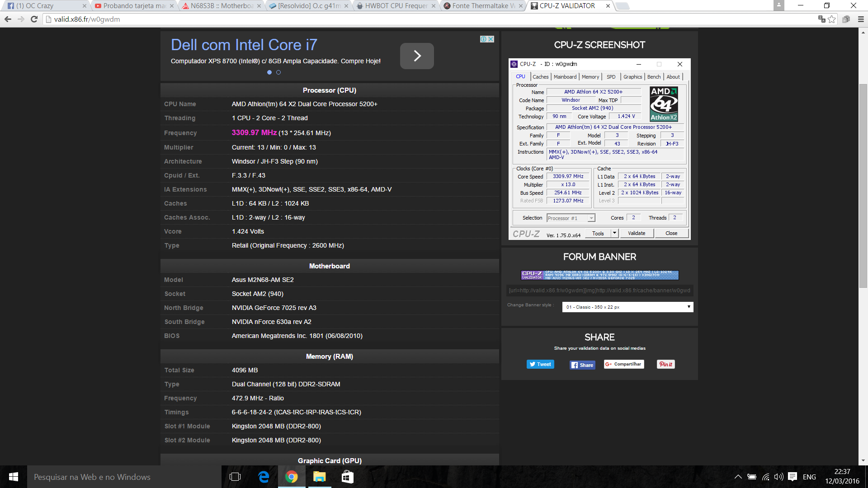Screen dimensions: 868x488
Task: Close the OC Crazy tab
Action: (85, 6)
